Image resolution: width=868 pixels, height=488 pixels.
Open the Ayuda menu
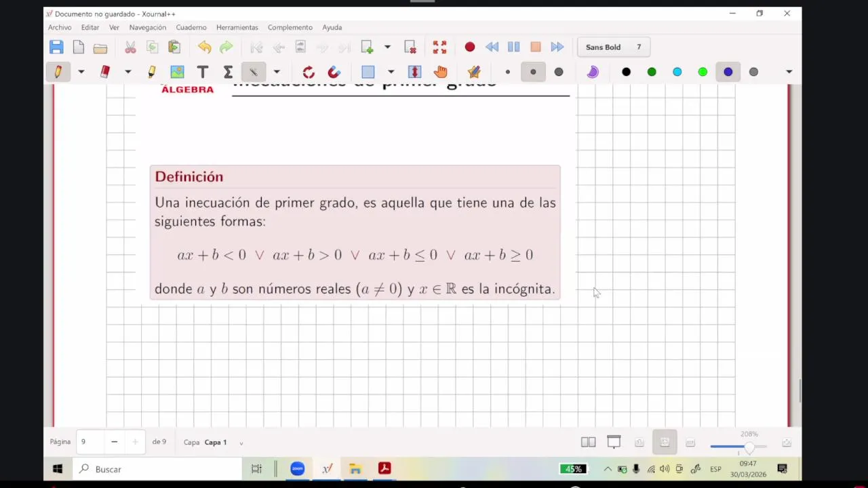tap(332, 27)
